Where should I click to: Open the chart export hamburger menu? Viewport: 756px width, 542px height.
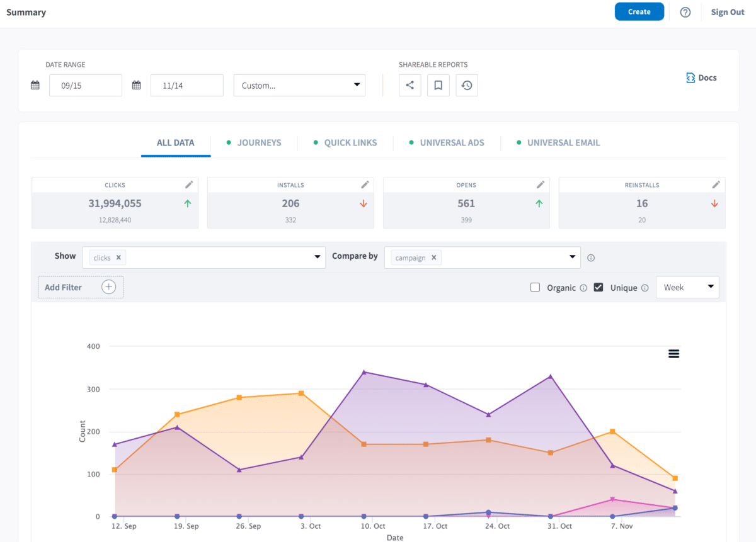673,354
